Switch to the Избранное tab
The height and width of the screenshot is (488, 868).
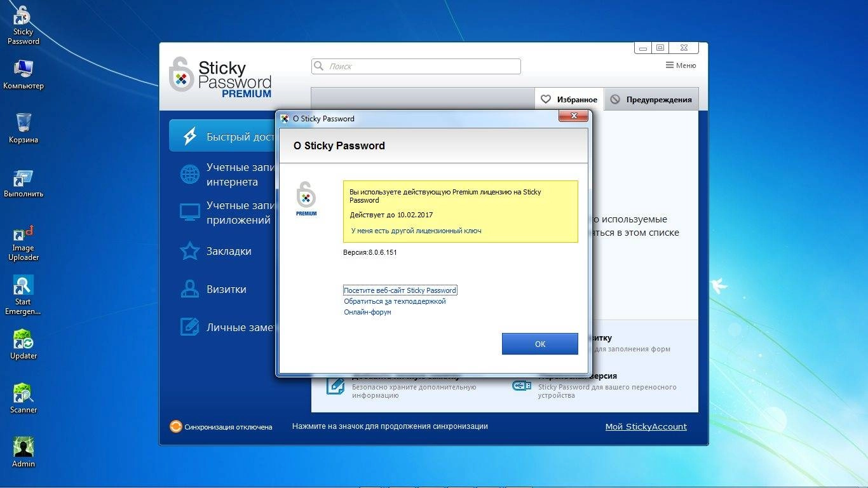[x=569, y=99]
